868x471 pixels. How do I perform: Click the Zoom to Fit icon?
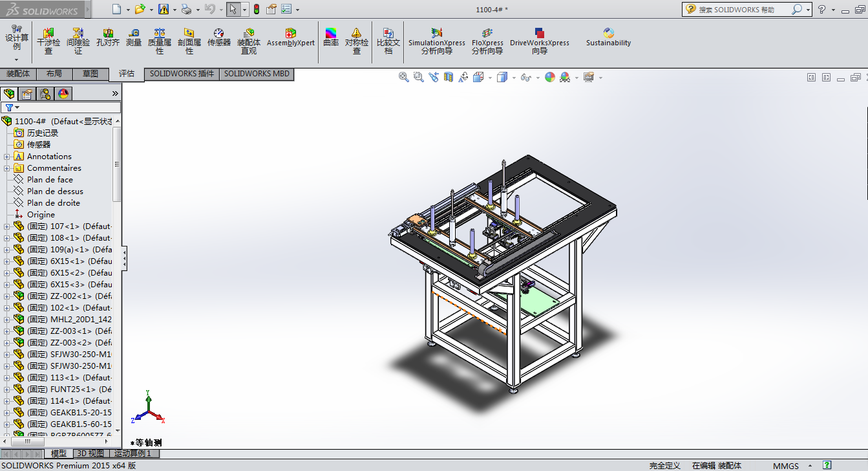coord(404,77)
